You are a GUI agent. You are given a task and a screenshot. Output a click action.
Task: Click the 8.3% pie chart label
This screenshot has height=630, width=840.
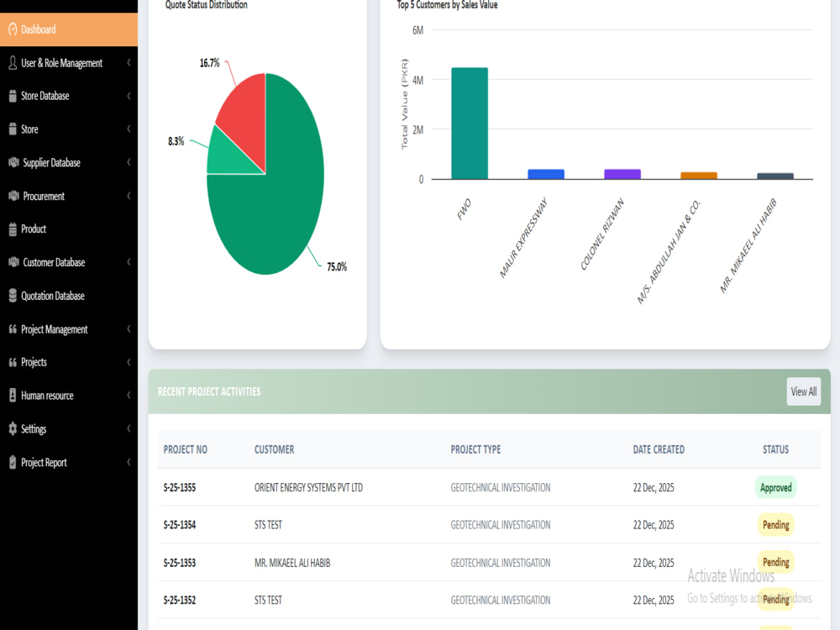click(x=176, y=141)
